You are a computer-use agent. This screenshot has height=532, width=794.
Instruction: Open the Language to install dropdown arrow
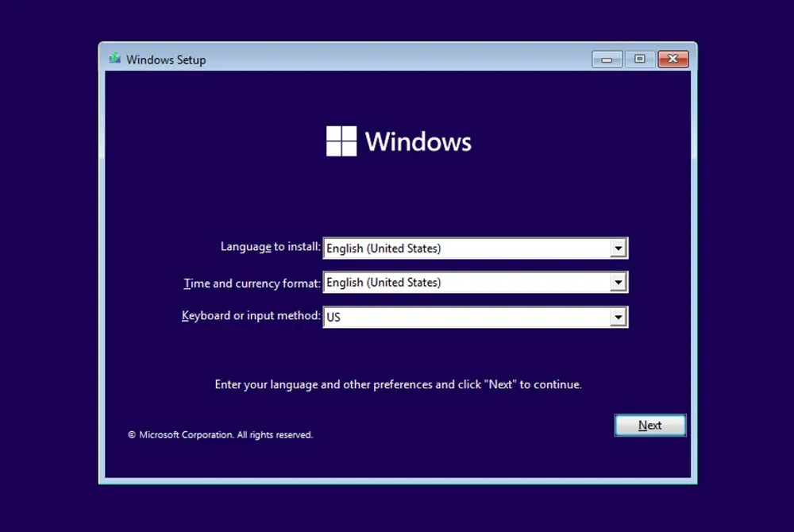618,248
